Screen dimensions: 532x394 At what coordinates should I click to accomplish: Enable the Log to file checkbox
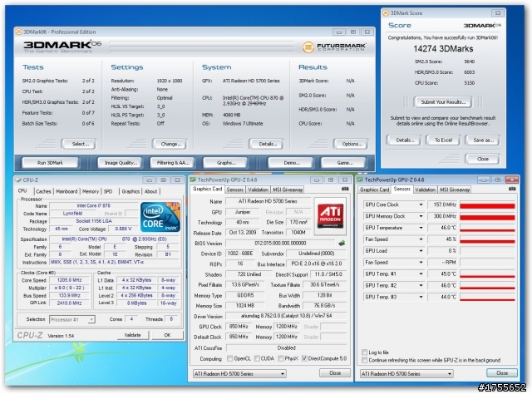(x=365, y=352)
